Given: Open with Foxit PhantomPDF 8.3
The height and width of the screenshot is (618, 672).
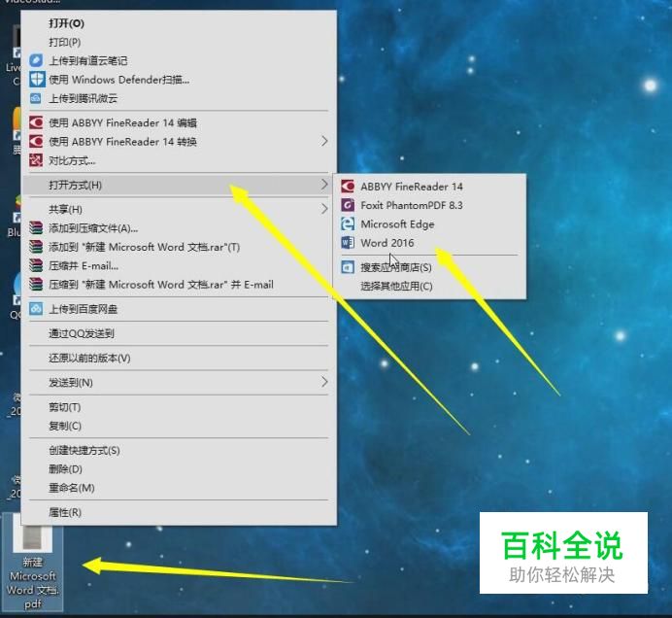Looking at the screenshot, I should point(429,205).
